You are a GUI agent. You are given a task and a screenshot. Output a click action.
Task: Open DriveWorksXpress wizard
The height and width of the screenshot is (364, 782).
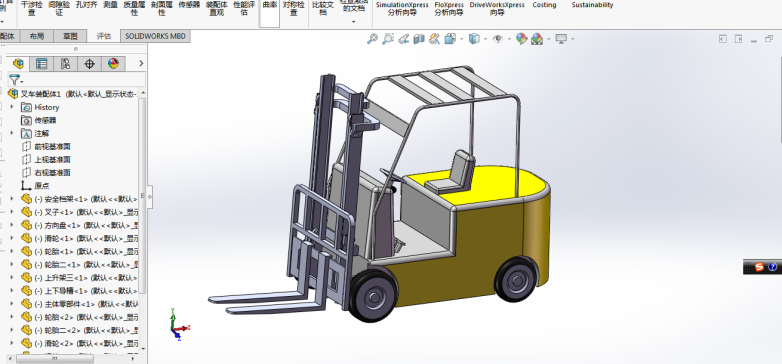click(x=497, y=8)
